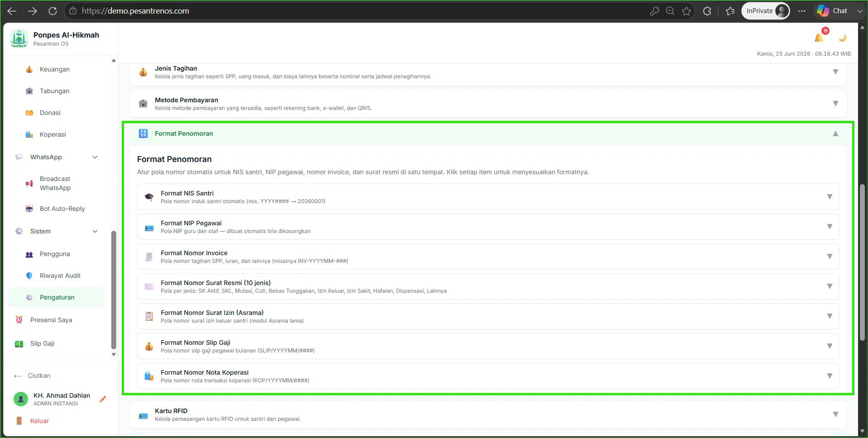The image size is (868, 438).
Task: Expand the Metode Pembayaran section arrow
Action: 835,104
